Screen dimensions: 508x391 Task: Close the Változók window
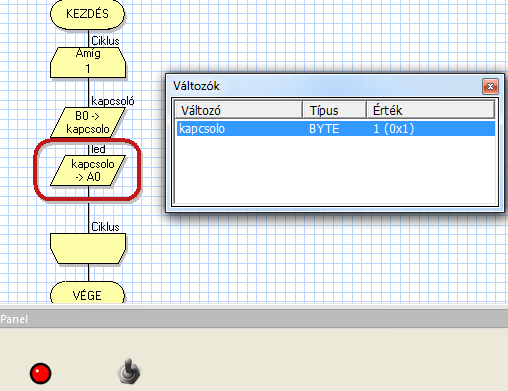(490, 87)
